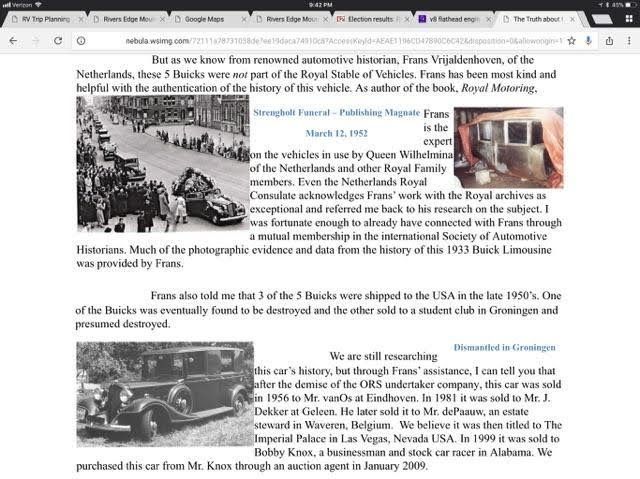Click the text Imperial Palace in Las Vegas
Viewport: 640px width, 479px height.
(320, 439)
